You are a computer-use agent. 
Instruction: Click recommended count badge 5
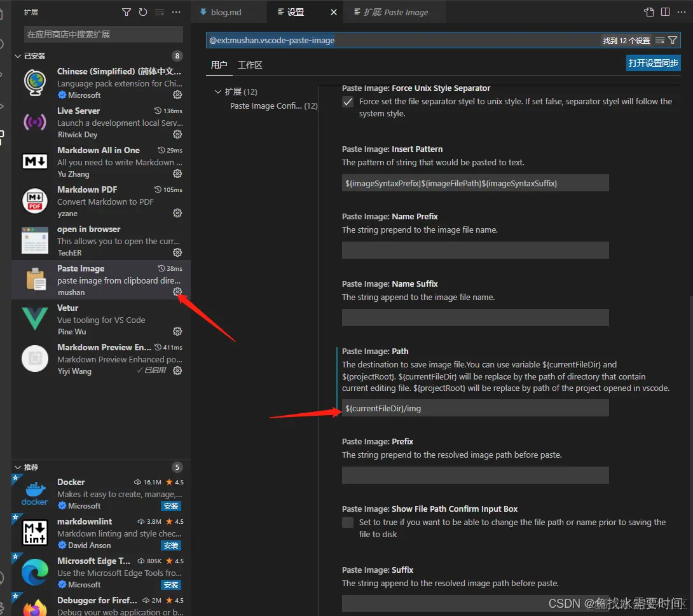177,467
